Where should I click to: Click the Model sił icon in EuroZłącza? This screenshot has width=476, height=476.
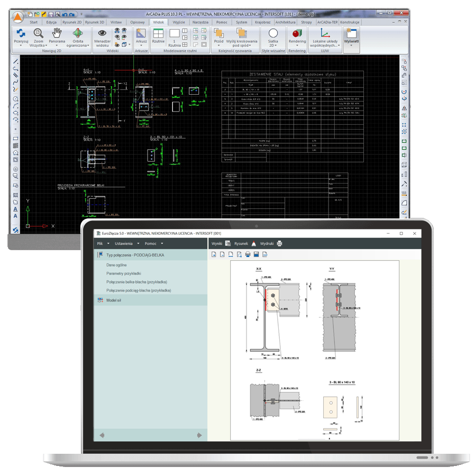[100, 300]
